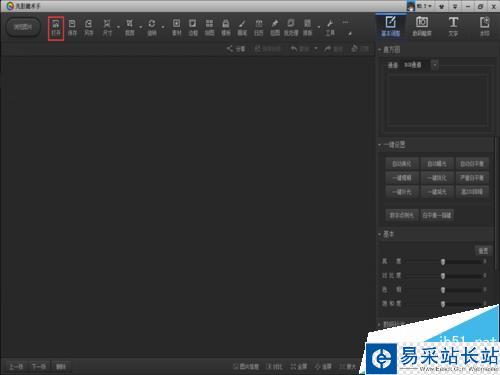Toggle 原大 original size view
The height and width of the screenshot is (375, 500).
[x=348, y=367]
